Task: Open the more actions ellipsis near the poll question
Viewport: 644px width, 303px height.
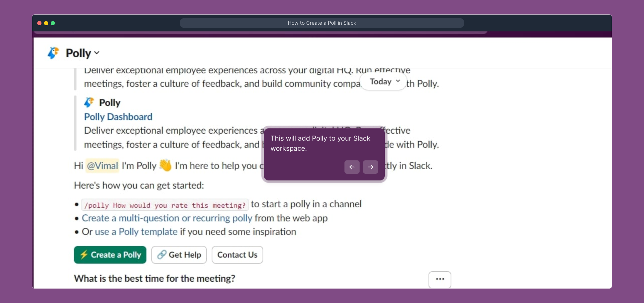Action: (440, 279)
